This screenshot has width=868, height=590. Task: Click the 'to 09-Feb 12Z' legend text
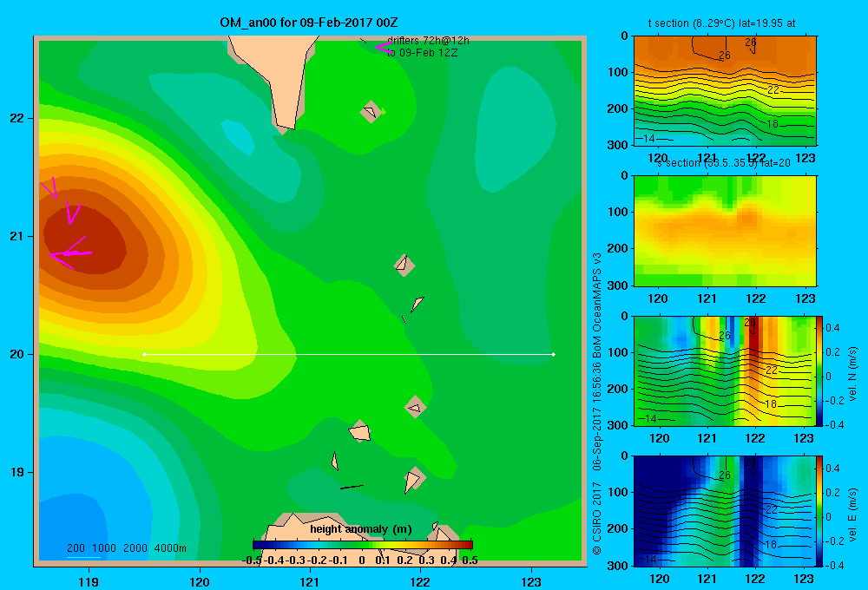coord(423,53)
